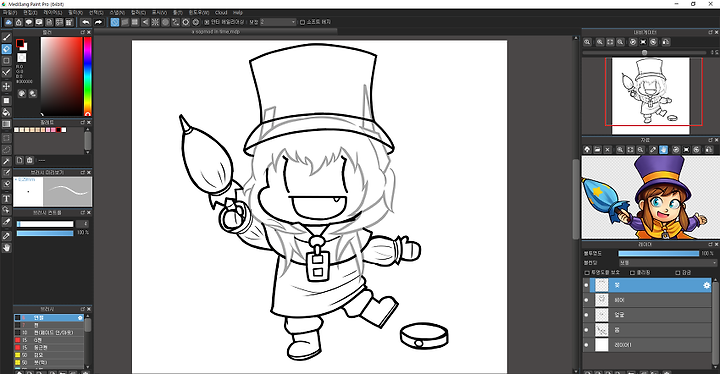Open gear settings of 연필 brush
720x374 pixels.
click(x=80, y=318)
